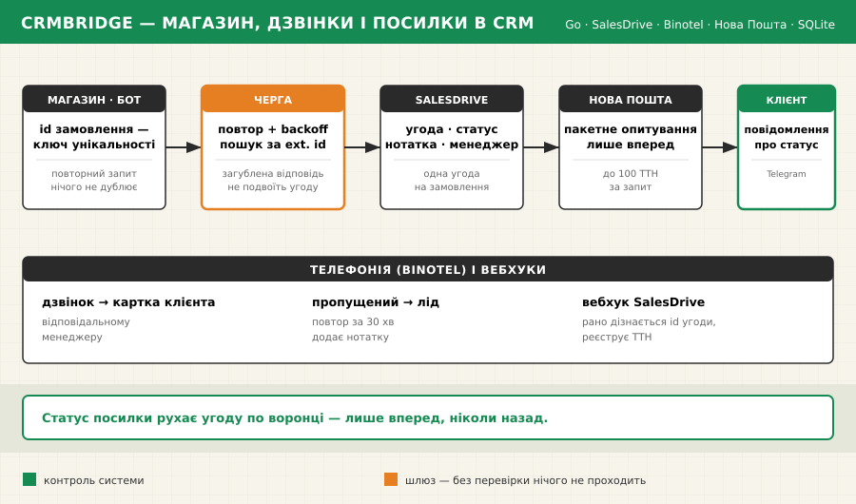Click the text 'повтор + backoff пошук за ext. id'

click(x=273, y=137)
